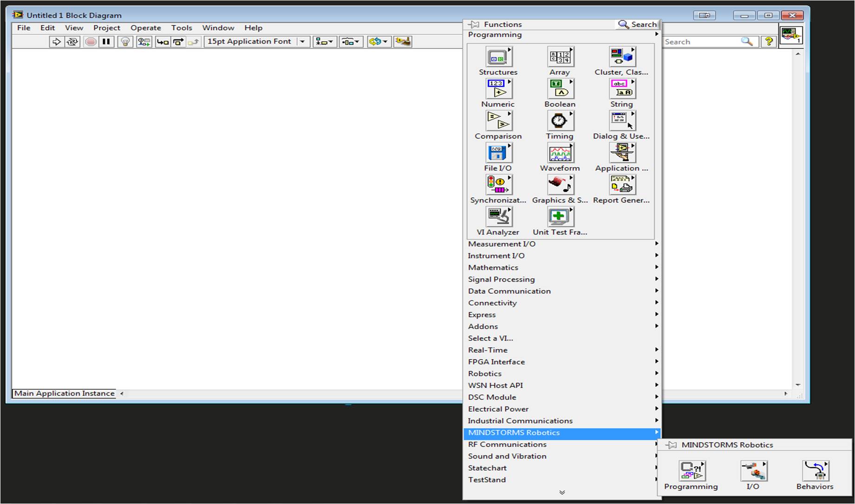Expand Measurement I/O category
Viewport: 855px width, 504px height.
tap(563, 244)
